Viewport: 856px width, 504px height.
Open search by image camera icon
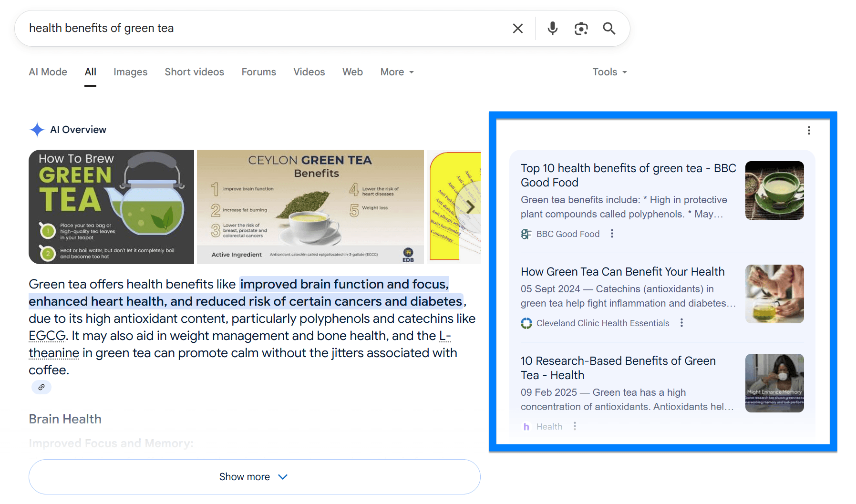pyautogui.click(x=581, y=29)
